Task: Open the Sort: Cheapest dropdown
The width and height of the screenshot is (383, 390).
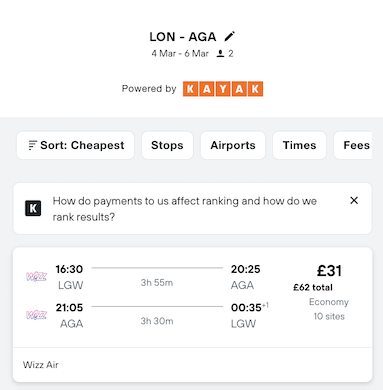Action: (75, 145)
